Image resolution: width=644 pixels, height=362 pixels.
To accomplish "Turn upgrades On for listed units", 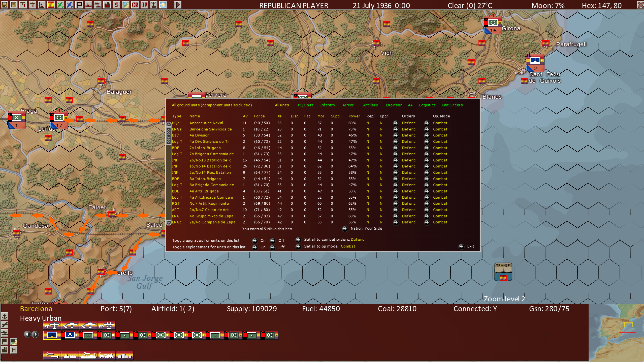I will point(255,240).
